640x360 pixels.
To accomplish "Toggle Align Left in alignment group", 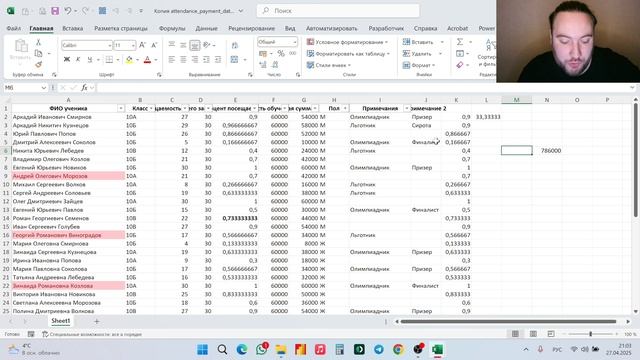I will pyautogui.click(x=172, y=60).
